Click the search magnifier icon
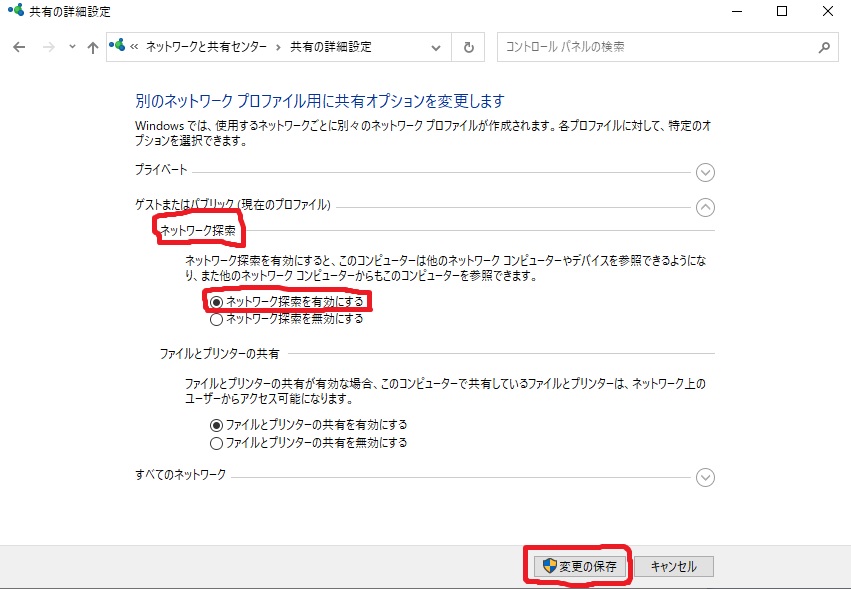Screen dimensions: 851x589 point(822,47)
